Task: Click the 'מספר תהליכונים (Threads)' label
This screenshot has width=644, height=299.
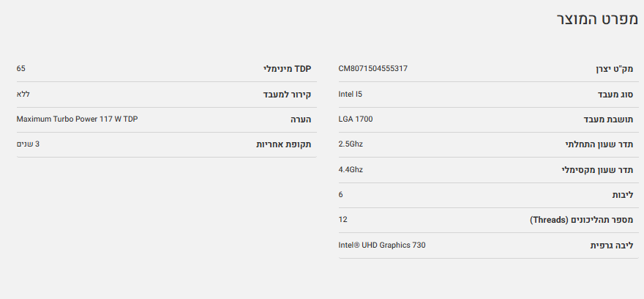Action: 581,220
